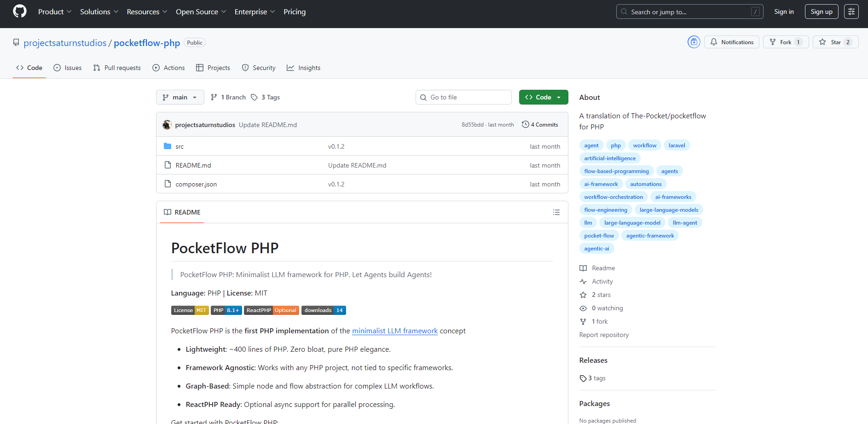Click the search magnifier in top search bar
The height and width of the screenshot is (424, 868).
[624, 11]
